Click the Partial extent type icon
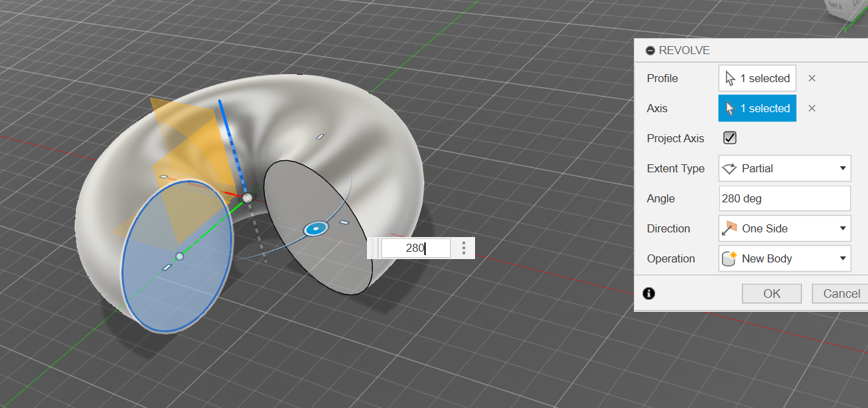This screenshot has height=408, width=868. (730, 168)
